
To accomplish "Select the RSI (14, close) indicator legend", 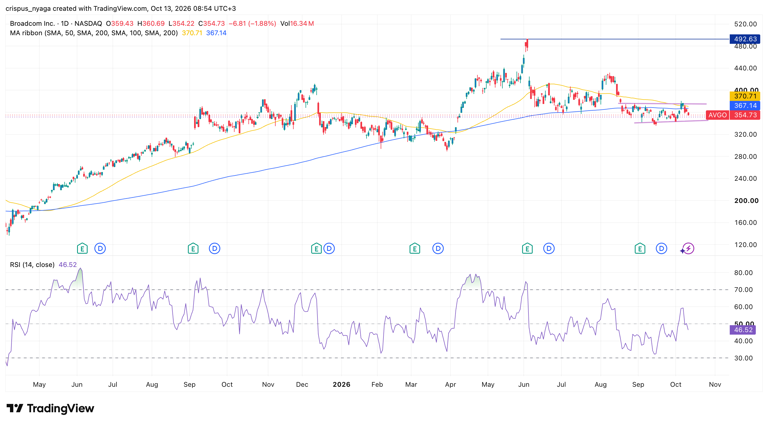I will click(32, 264).
